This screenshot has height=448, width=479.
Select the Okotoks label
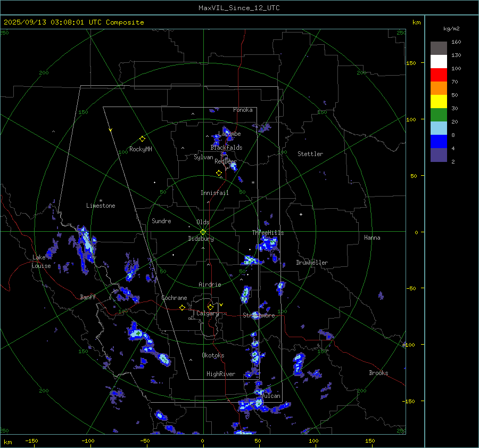pos(213,355)
